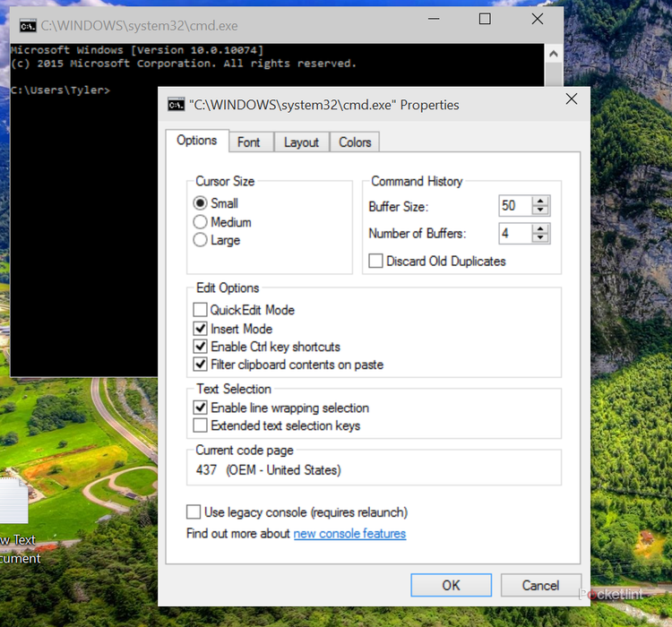This screenshot has height=627, width=672.
Task: Enable Discard Old Duplicates
Action: [375, 261]
